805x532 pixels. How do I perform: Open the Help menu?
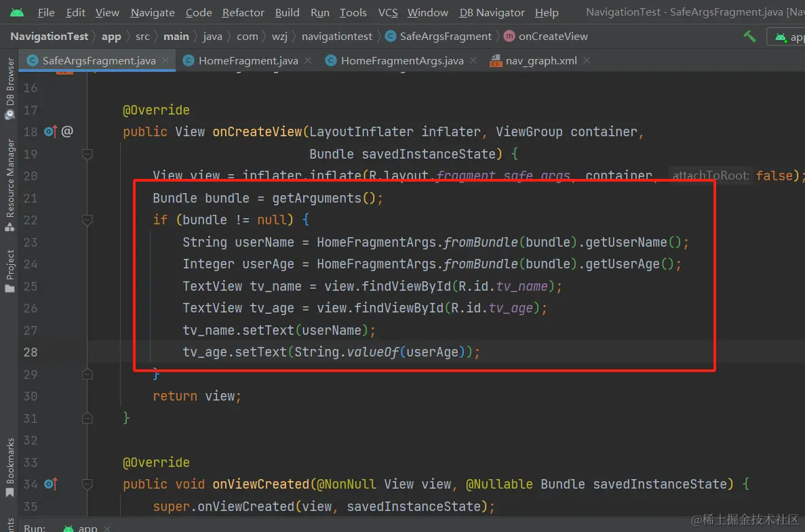[x=547, y=12]
